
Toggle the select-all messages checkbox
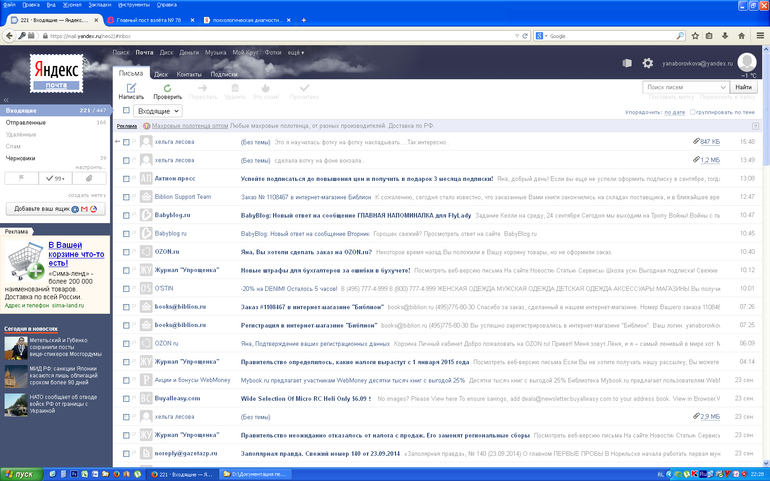click(126, 111)
